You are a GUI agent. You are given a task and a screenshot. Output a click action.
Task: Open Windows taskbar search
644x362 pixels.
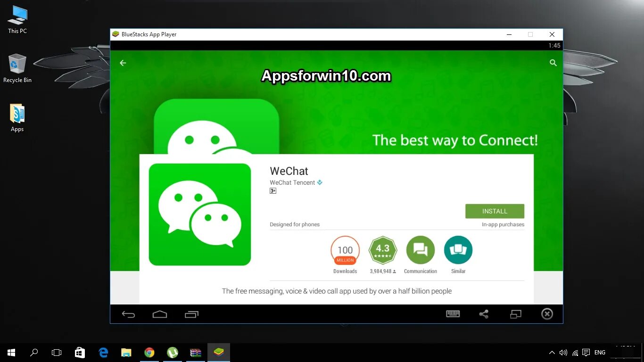coord(34,353)
